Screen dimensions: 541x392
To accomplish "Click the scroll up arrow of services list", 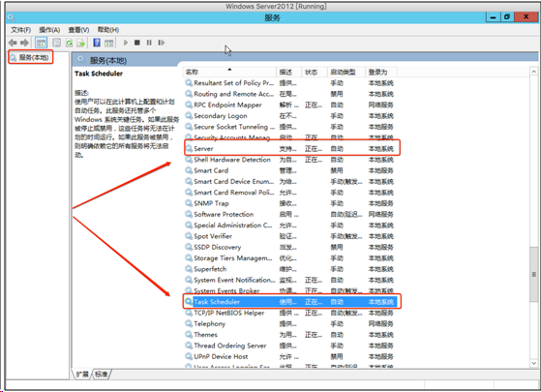I will (x=534, y=72).
